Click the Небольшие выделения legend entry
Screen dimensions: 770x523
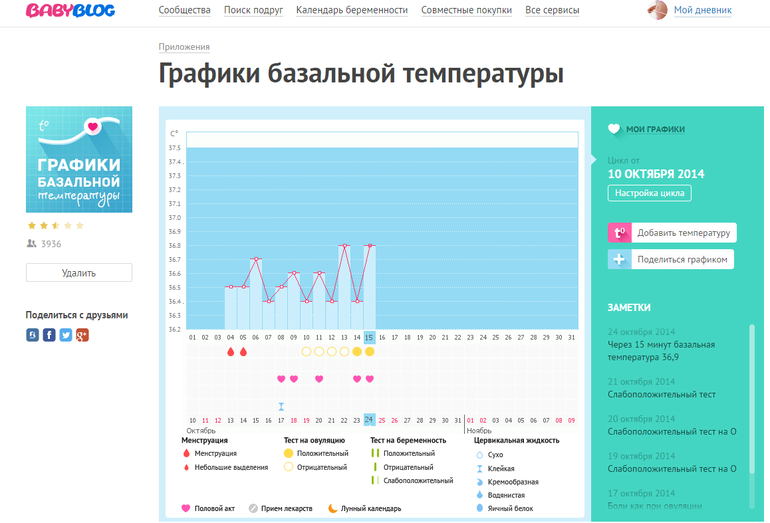coord(225,467)
